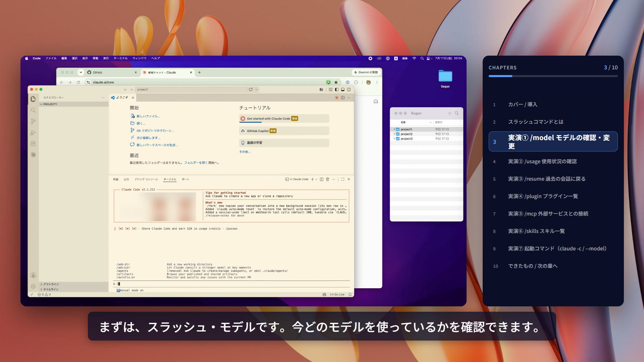Kill terminal with the trash icon

coord(328,179)
